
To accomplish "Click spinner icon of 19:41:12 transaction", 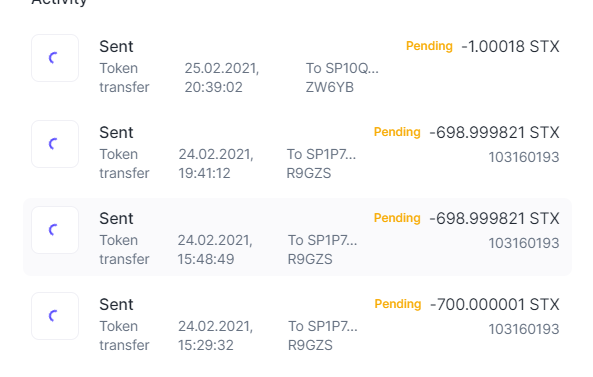I will click(x=55, y=144).
